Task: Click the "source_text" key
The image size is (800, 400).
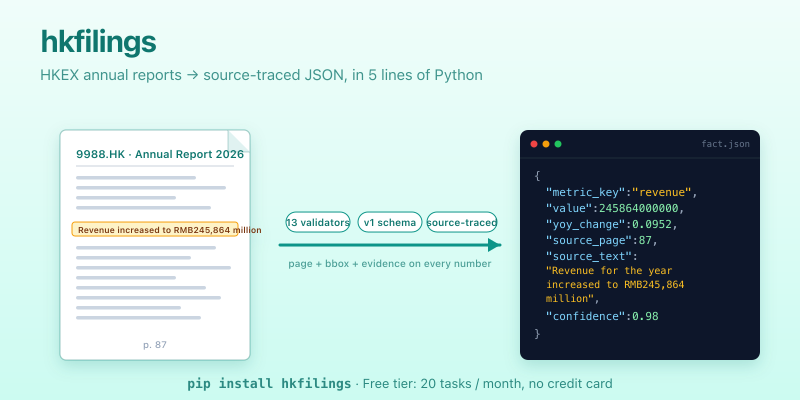Action: 589,256
